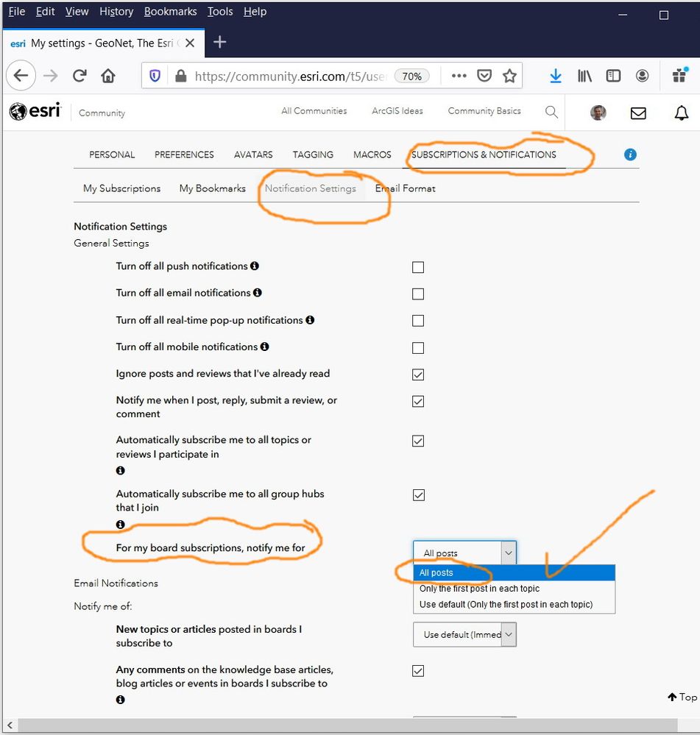Screen dimensions: 700x735
Task: Open the Email Format sub-tab
Action: point(405,188)
